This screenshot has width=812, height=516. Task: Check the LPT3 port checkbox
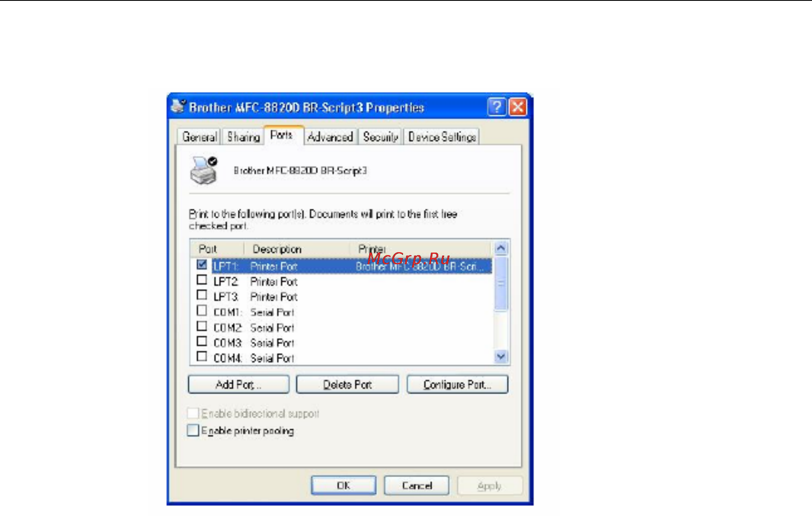(x=202, y=295)
